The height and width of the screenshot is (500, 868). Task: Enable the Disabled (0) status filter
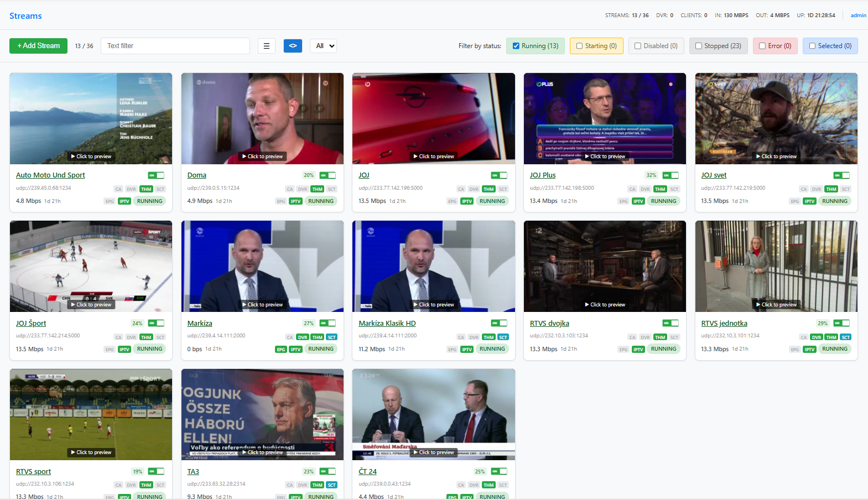coord(638,46)
